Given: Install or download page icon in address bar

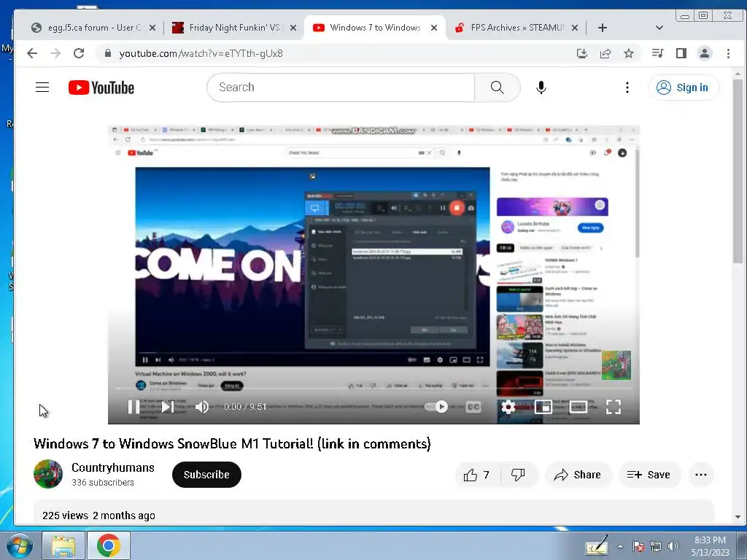Looking at the screenshot, I should point(581,53).
